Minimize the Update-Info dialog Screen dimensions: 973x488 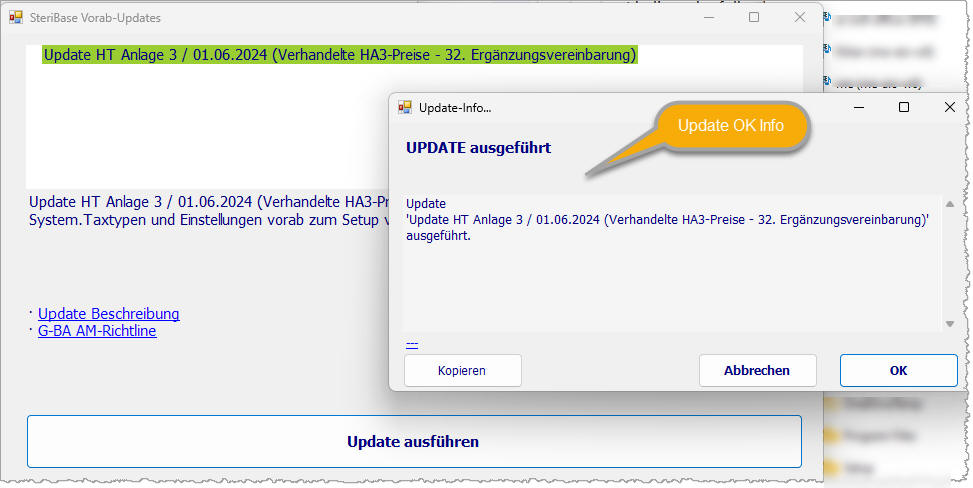pos(859,107)
